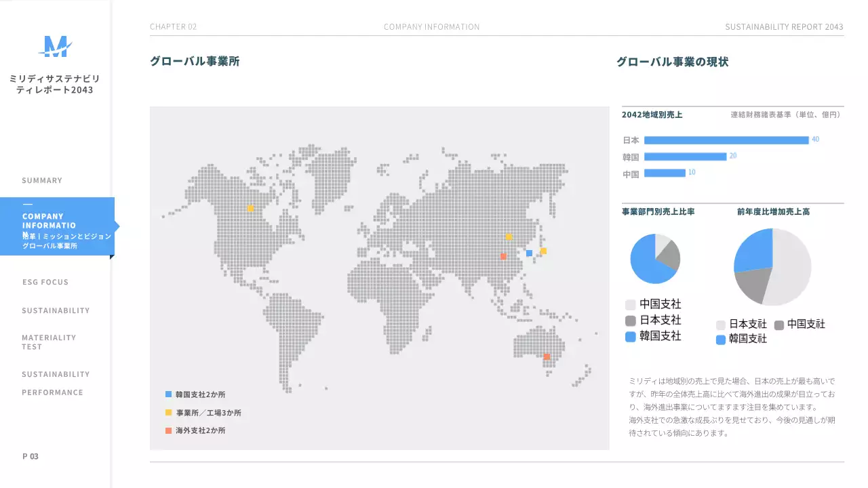This screenshot has width=868, height=488.
Task: Click the arrow pointer on the active sidebar tab
Action: click(117, 226)
